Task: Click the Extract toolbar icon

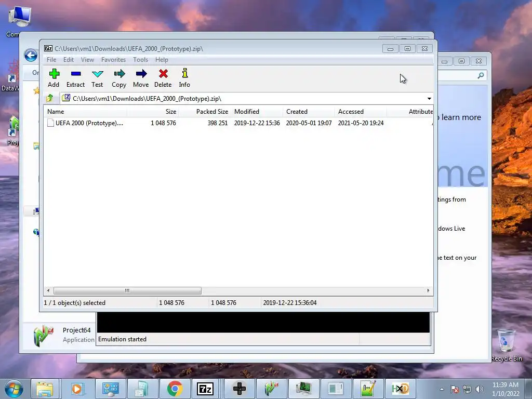Action: [x=75, y=78]
